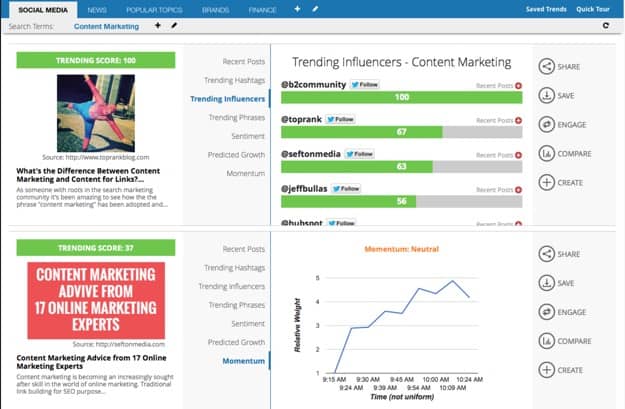Click the pencil edit icon beside search terms
The image size is (625, 409).
(x=174, y=25)
